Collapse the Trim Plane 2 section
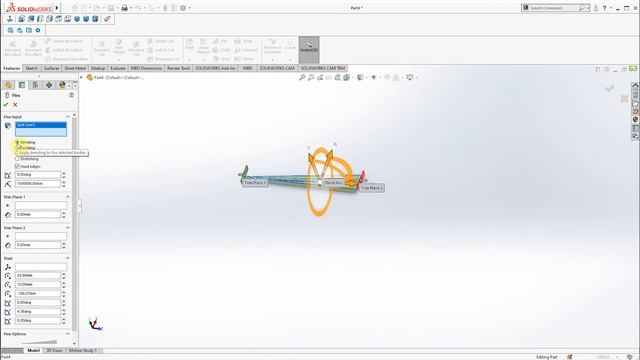 click(68, 227)
